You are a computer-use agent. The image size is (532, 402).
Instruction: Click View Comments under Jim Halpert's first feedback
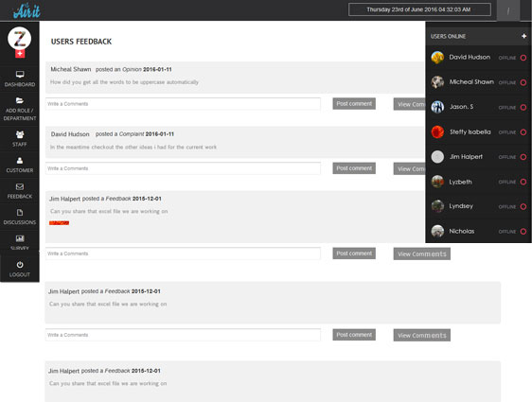click(422, 253)
